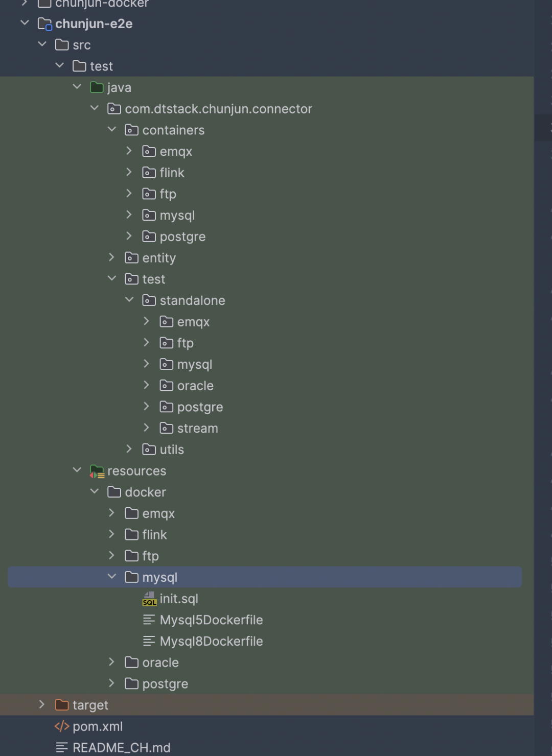Collapse the containers package
Screen dimensions: 552x756
tap(112, 130)
